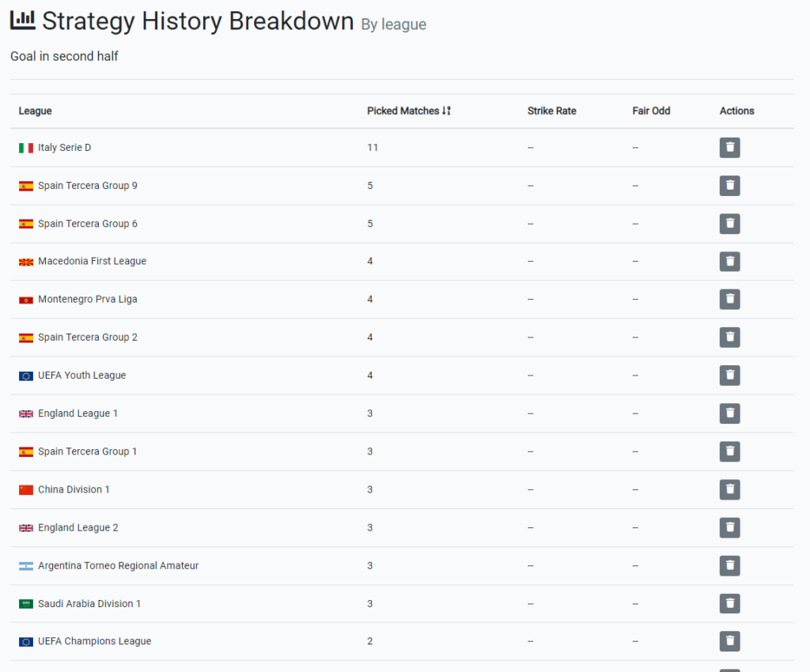Click the Spain flag beside Tercera Group 6
Screen dimensions: 810x672
click(x=25, y=223)
